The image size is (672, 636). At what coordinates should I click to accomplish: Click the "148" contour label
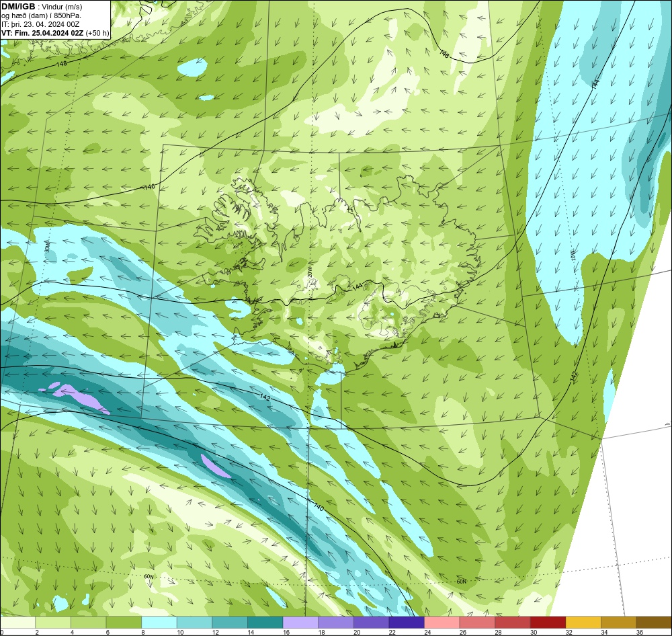tap(62, 63)
